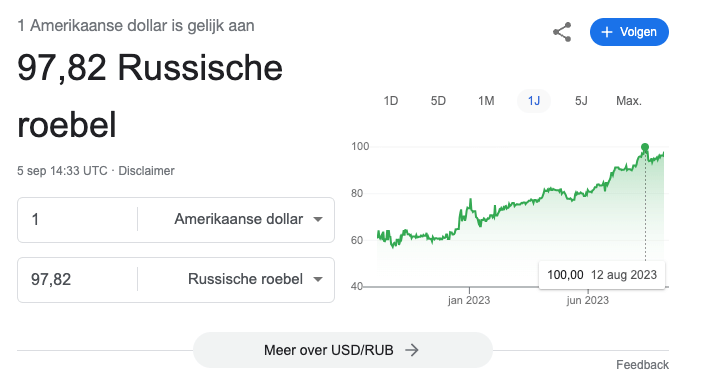Click the Volgen follow button
This screenshot has height=388, width=713.
[629, 32]
